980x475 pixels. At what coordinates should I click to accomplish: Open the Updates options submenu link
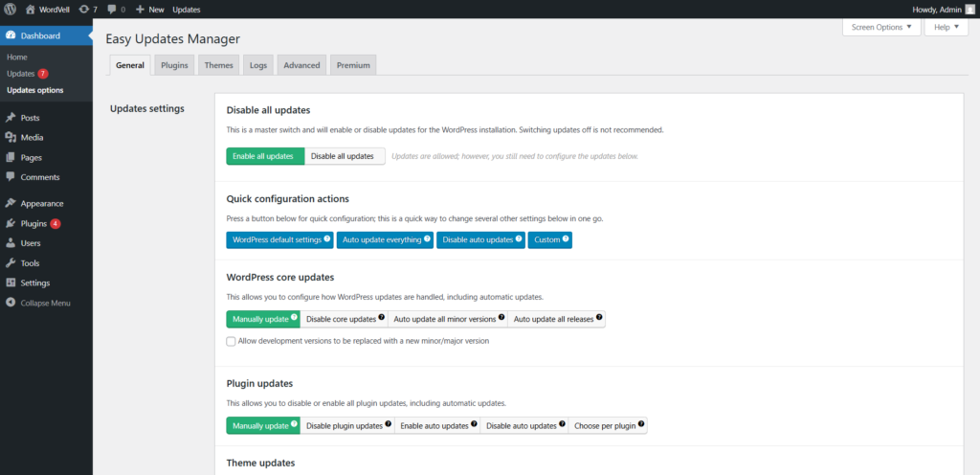[35, 90]
